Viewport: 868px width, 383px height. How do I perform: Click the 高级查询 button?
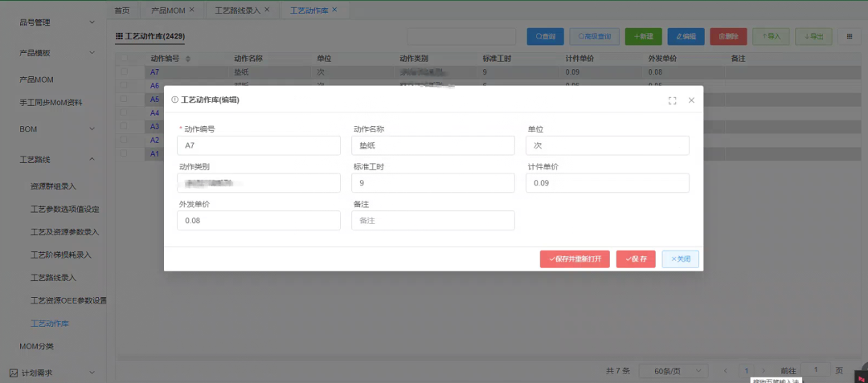point(595,36)
